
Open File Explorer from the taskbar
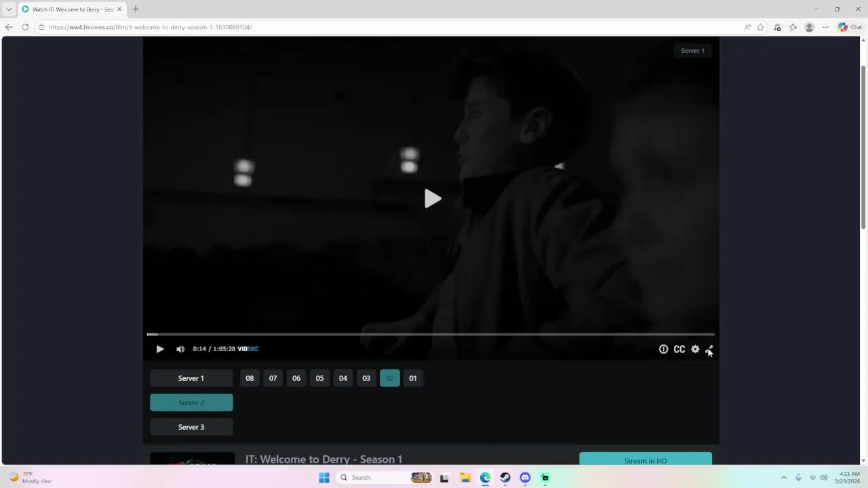465,478
